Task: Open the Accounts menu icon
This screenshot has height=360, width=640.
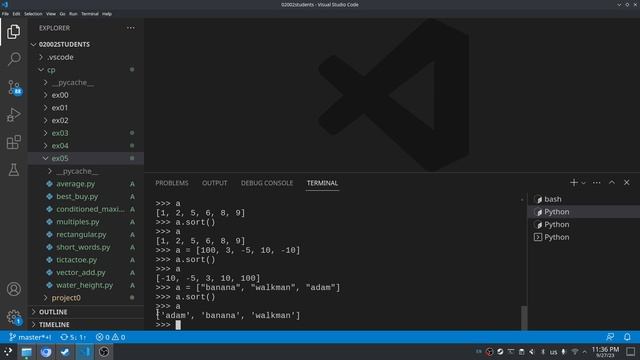Action: 13,289
